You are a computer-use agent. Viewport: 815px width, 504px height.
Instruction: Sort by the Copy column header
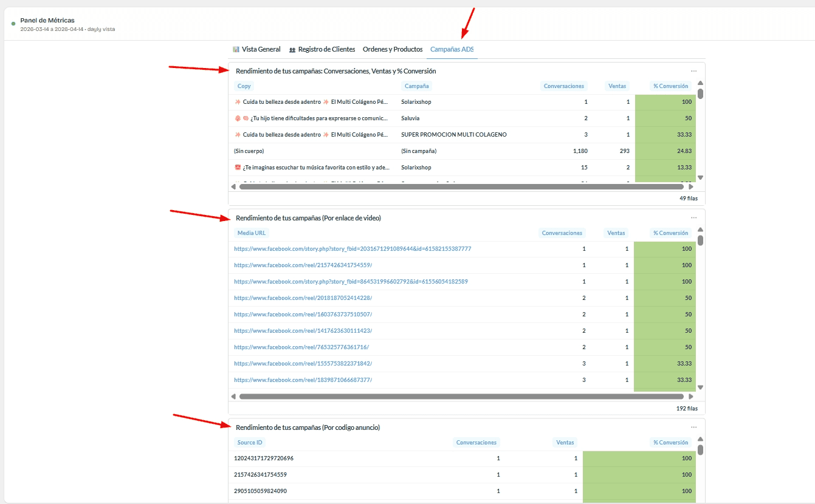[244, 86]
